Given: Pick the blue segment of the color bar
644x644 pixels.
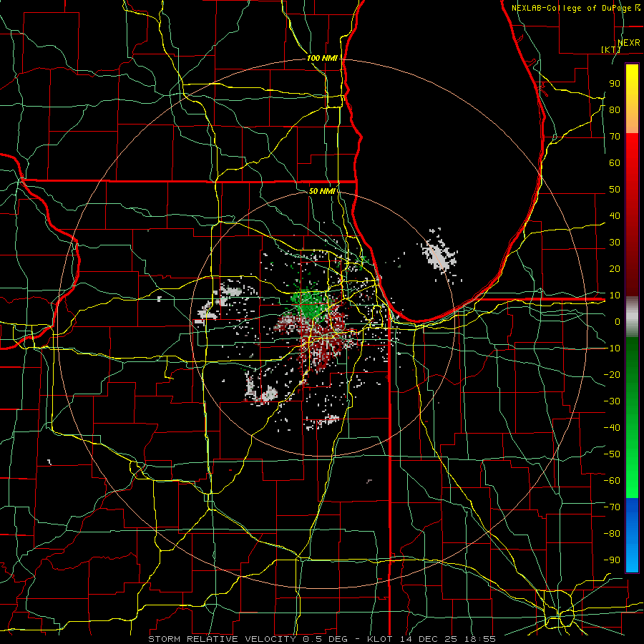Looking at the screenshot, I should pyautogui.click(x=632, y=535).
